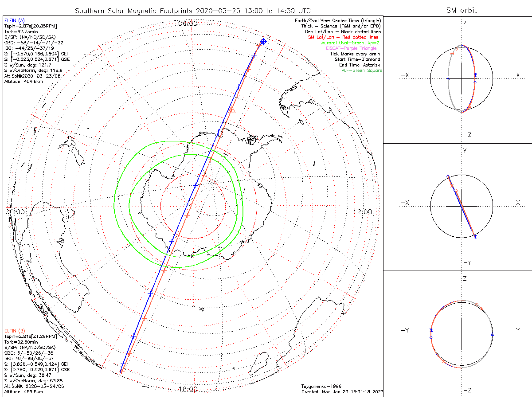Click blue asterisk marker in top SM orbit panel
Image resolution: width=532 pixels, height=399 pixels.
tap(475, 75)
